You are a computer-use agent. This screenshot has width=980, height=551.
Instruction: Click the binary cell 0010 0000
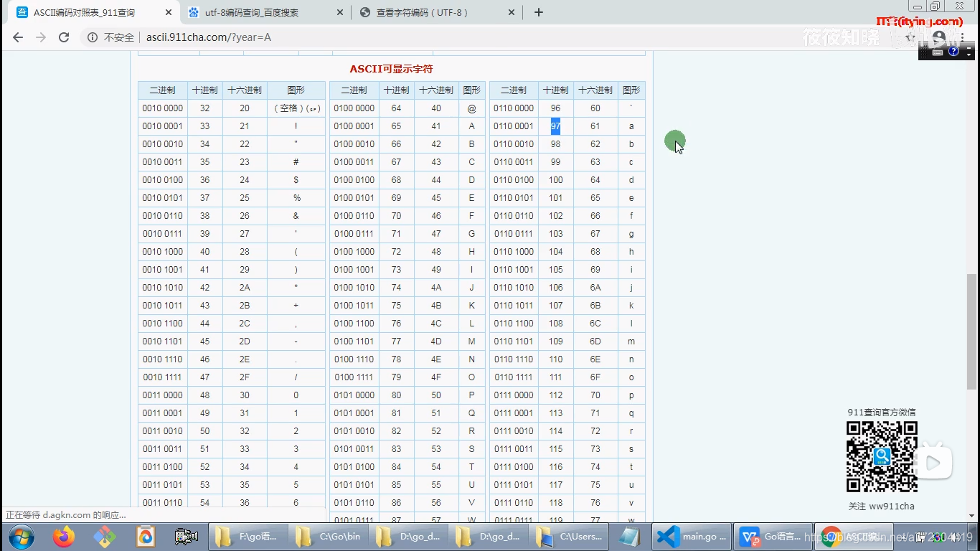click(x=162, y=108)
